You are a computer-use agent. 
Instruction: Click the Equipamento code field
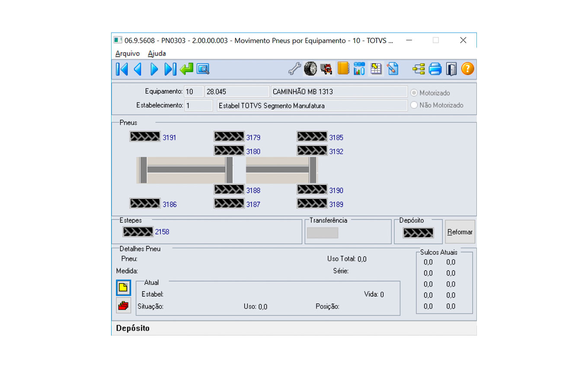(194, 92)
